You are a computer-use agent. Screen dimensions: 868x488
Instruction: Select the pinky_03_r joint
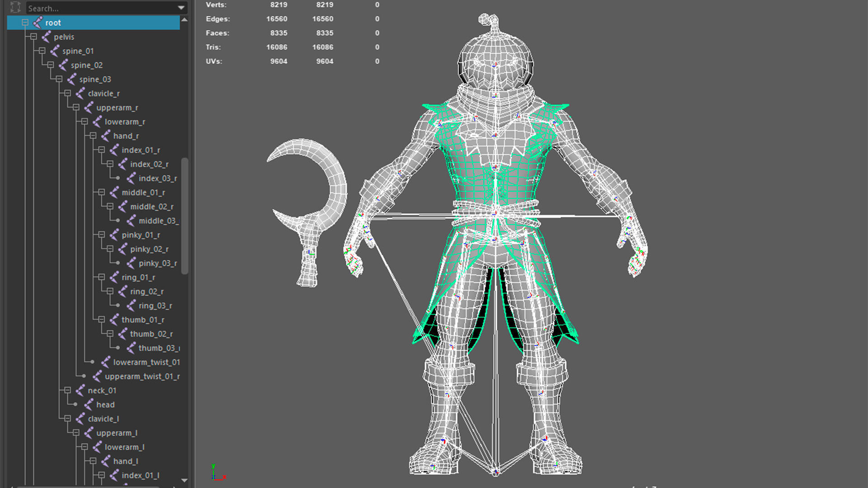(157, 263)
